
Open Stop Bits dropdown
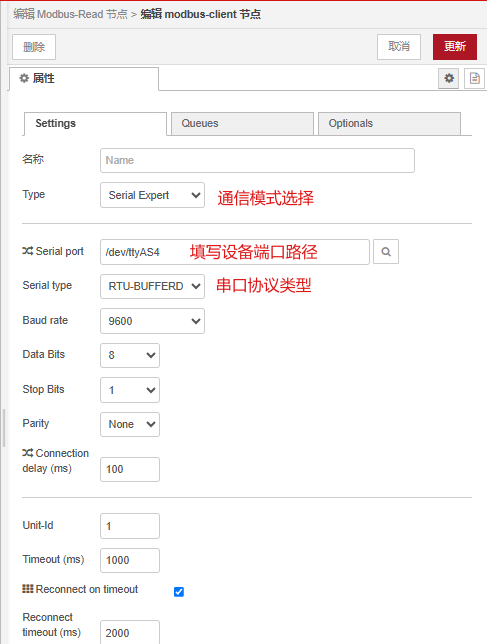tap(130, 390)
